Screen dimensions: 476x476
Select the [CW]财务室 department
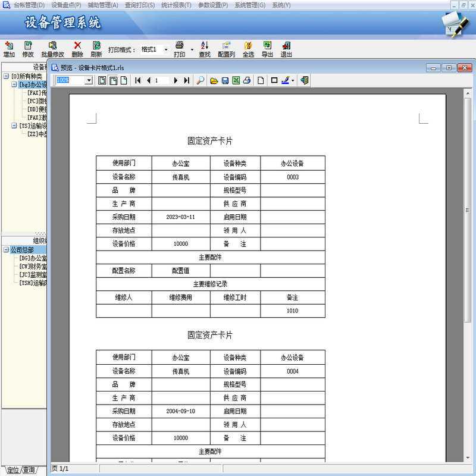coord(33,266)
